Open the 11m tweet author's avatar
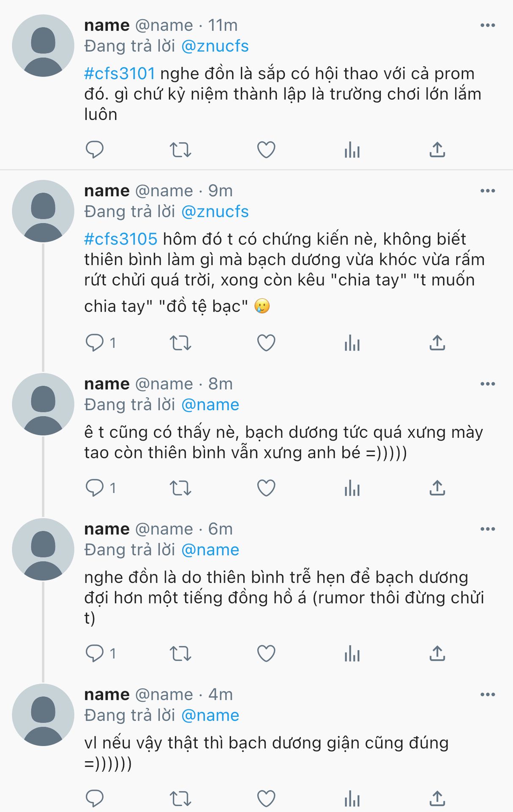Viewport: 513px width, 812px height. [43, 46]
